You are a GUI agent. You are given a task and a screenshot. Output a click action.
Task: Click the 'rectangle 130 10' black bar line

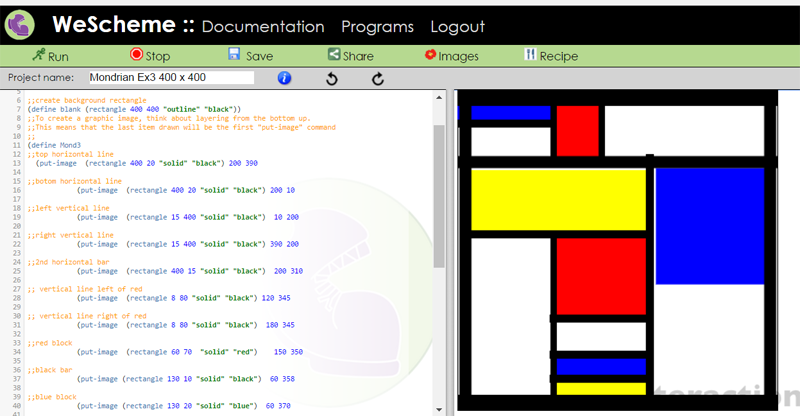click(186, 379)
